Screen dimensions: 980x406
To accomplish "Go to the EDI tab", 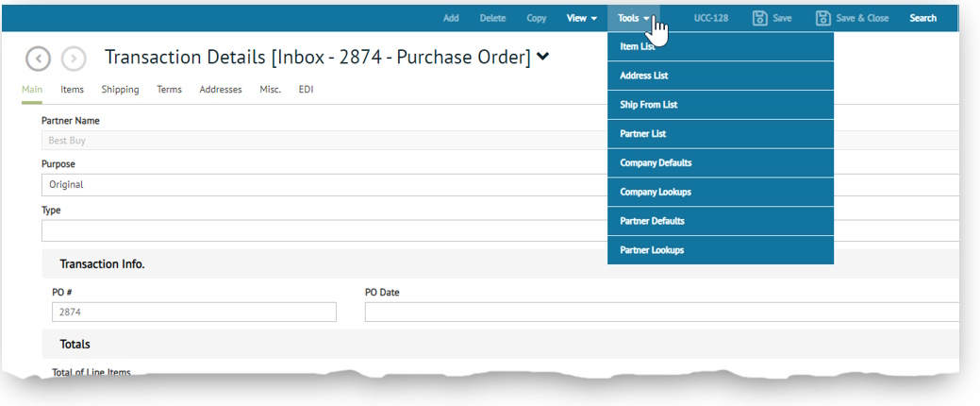I will point(306,90).
